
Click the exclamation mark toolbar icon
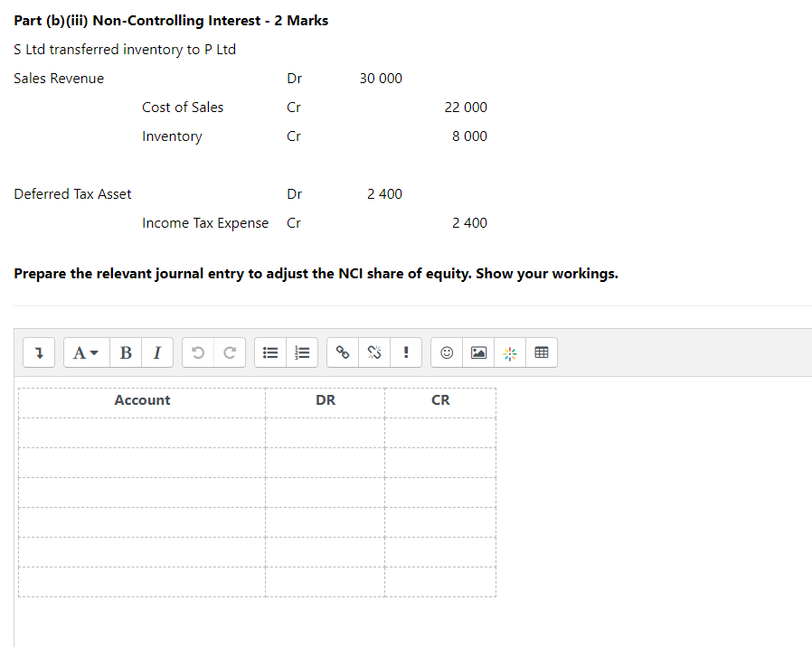point(406,352)
